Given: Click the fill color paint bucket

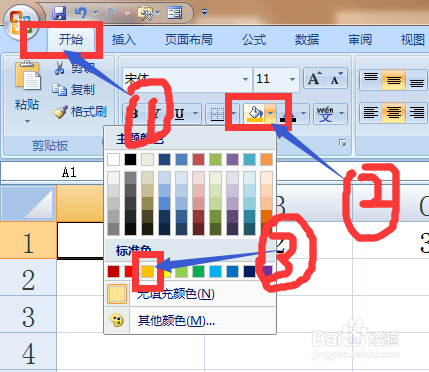Looking at the screenshot, I should (255, 113).
